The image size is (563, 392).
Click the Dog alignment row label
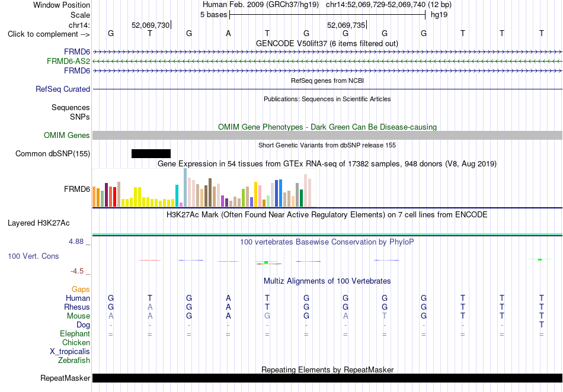(83, 325)
